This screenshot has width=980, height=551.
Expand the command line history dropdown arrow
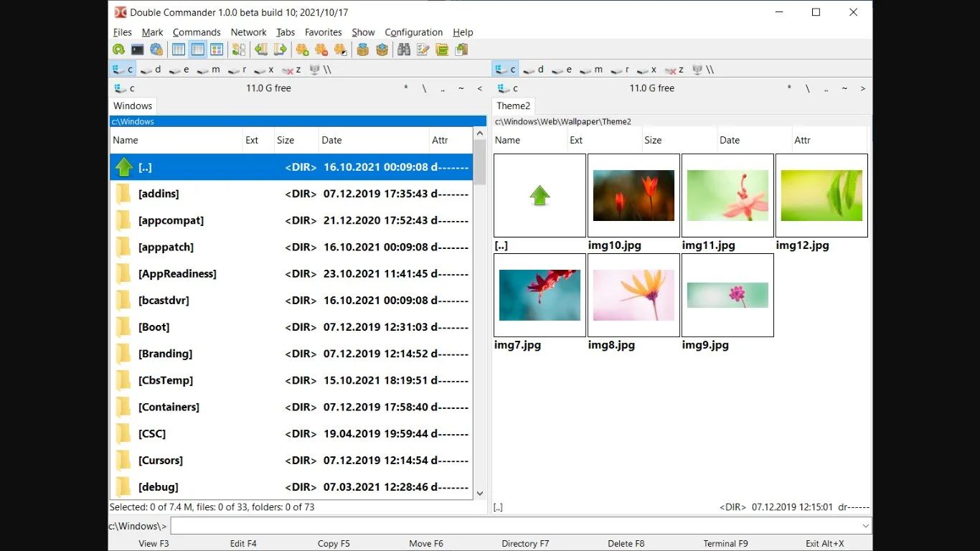tap(865, 526)
